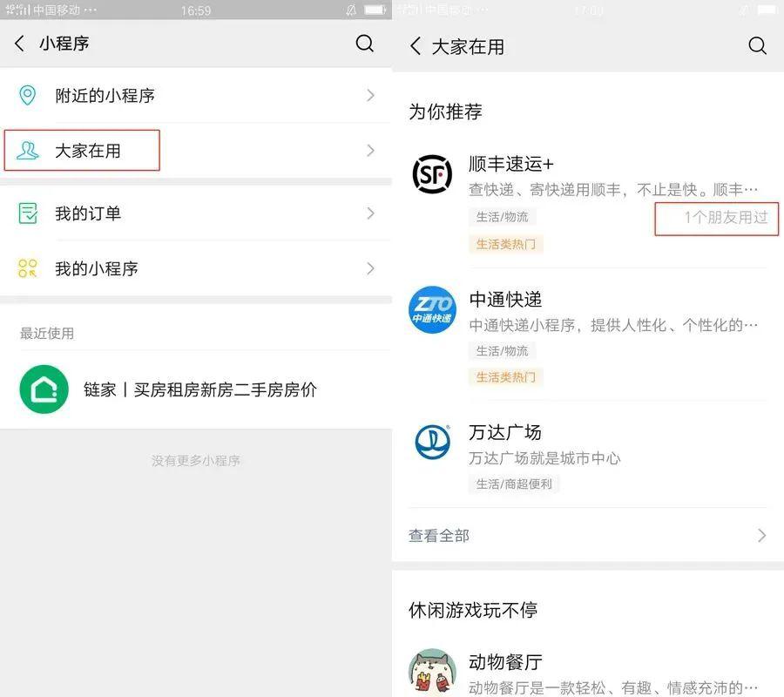Expand the 查看全部 chevron
This screenshot has height=697, width=784.
click(x=761, y=536)
